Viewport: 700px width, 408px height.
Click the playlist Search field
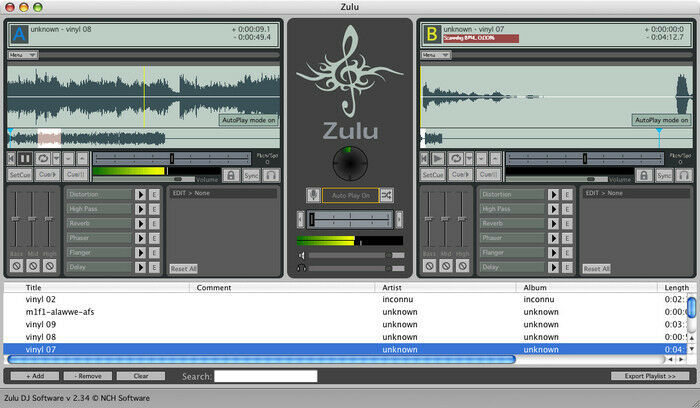(x=266, y=376)
